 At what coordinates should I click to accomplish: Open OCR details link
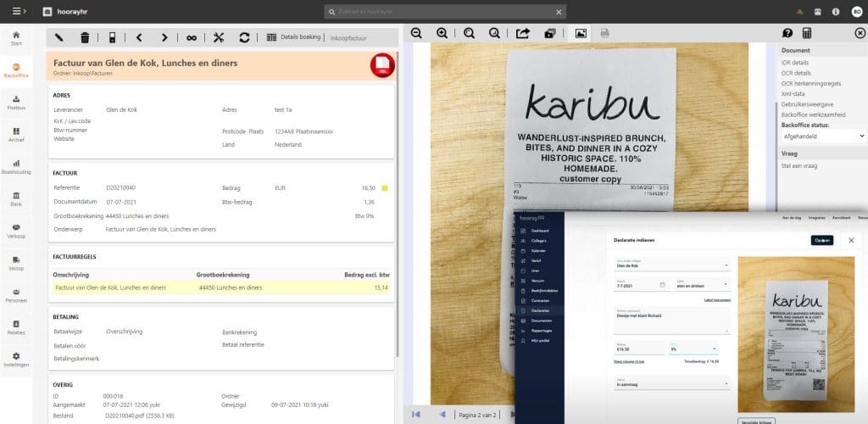796,73
